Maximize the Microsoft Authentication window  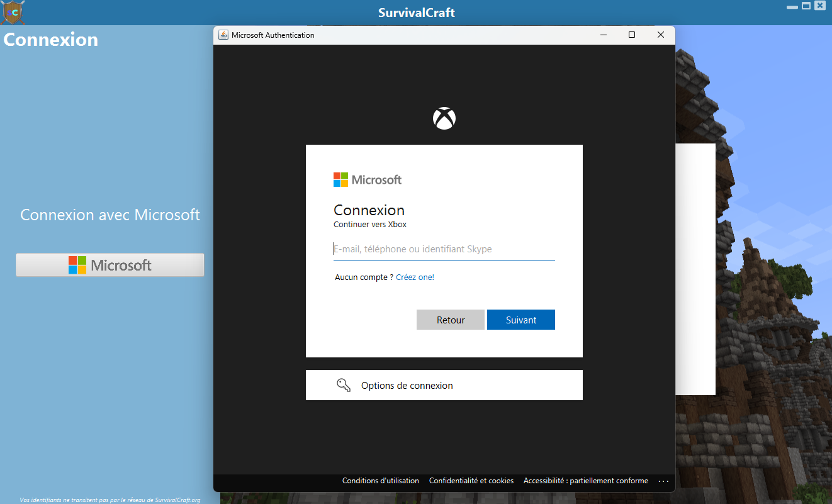click(632, 35)
